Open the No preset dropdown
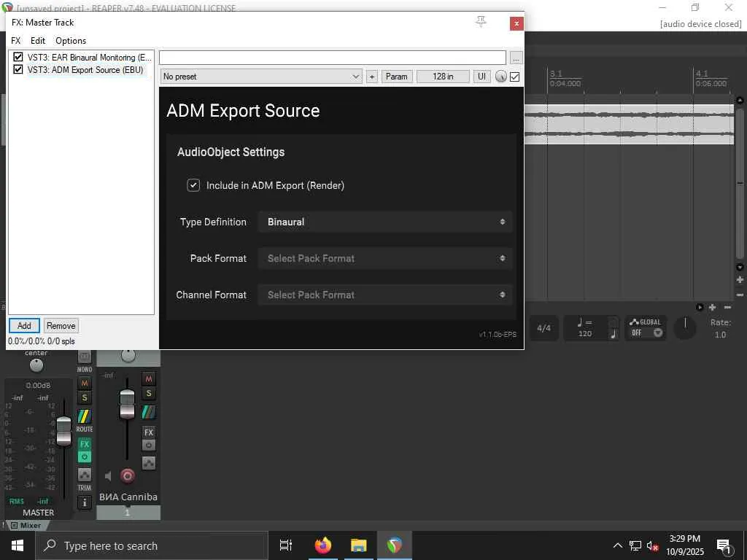Screen dimensions: 747x560 (261, 76)
